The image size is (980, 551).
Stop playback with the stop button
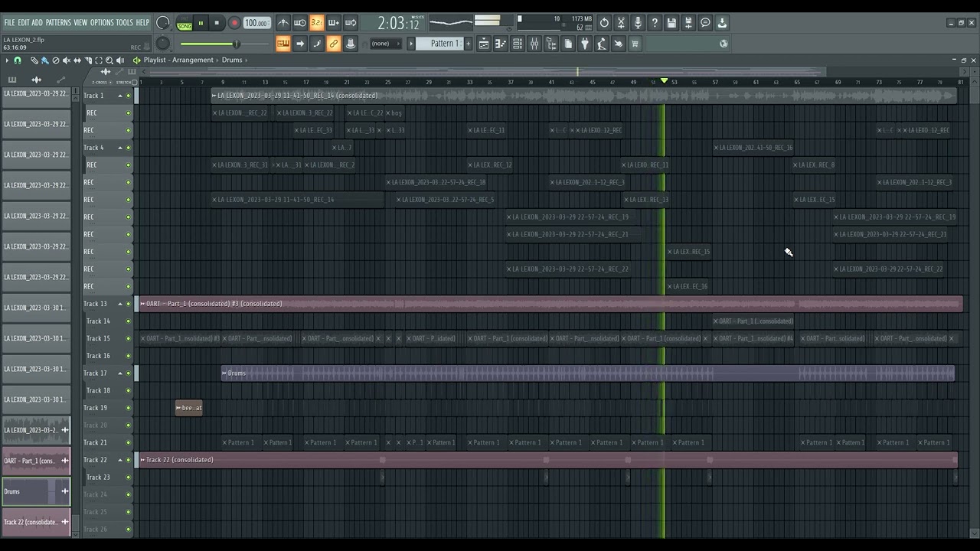[217, 23]
